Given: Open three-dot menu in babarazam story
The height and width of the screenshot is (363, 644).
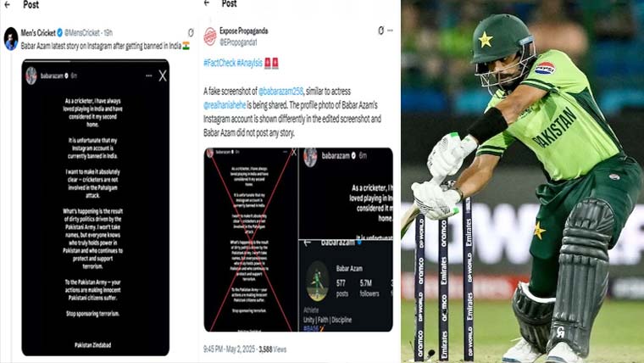Looking at the screenshot, I should [x=148, y=75].
